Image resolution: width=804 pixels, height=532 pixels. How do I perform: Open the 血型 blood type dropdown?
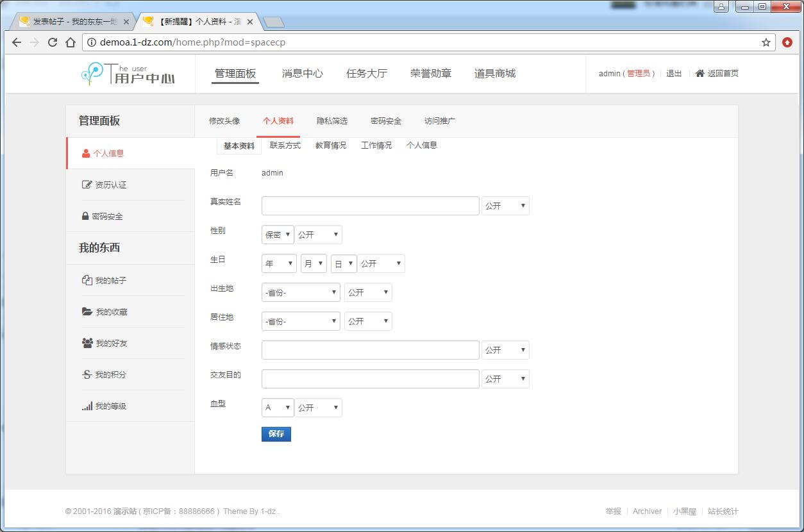coord(278,408)
